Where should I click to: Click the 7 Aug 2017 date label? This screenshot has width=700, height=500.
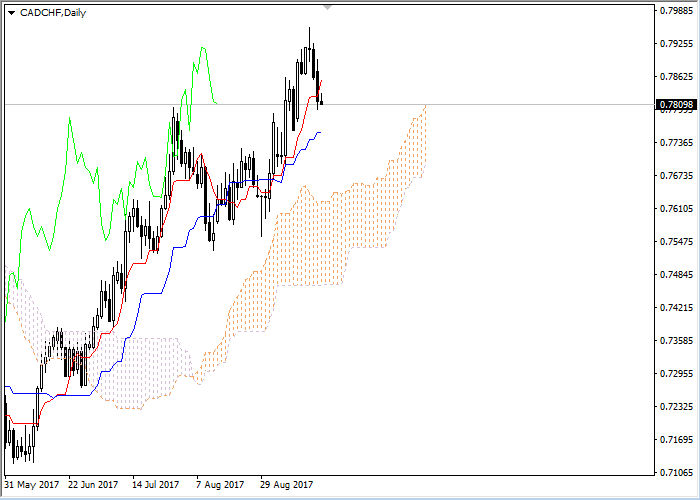pyautogui.click(x=221, y=485)
